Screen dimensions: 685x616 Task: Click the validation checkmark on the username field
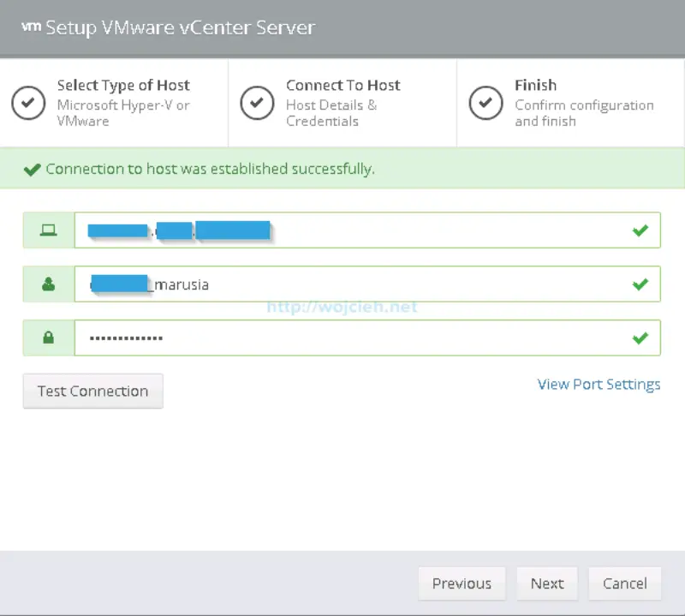point(640,284)
